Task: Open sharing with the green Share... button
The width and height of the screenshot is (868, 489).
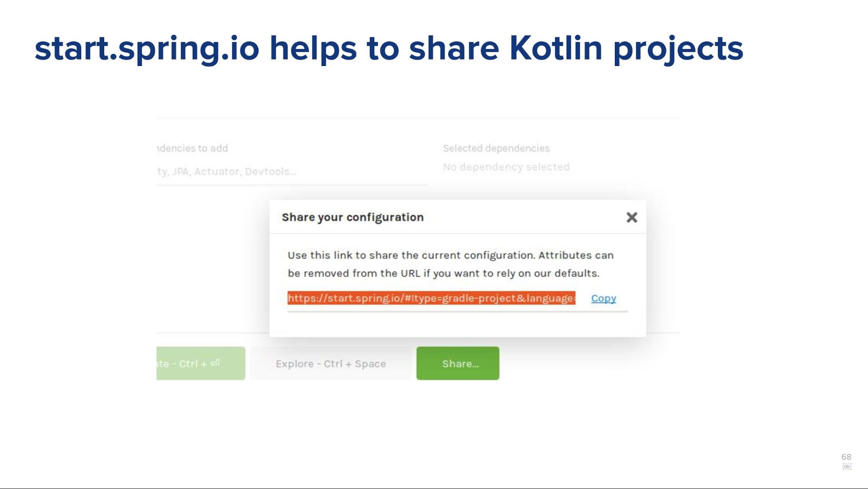Action: pos(458,363)
